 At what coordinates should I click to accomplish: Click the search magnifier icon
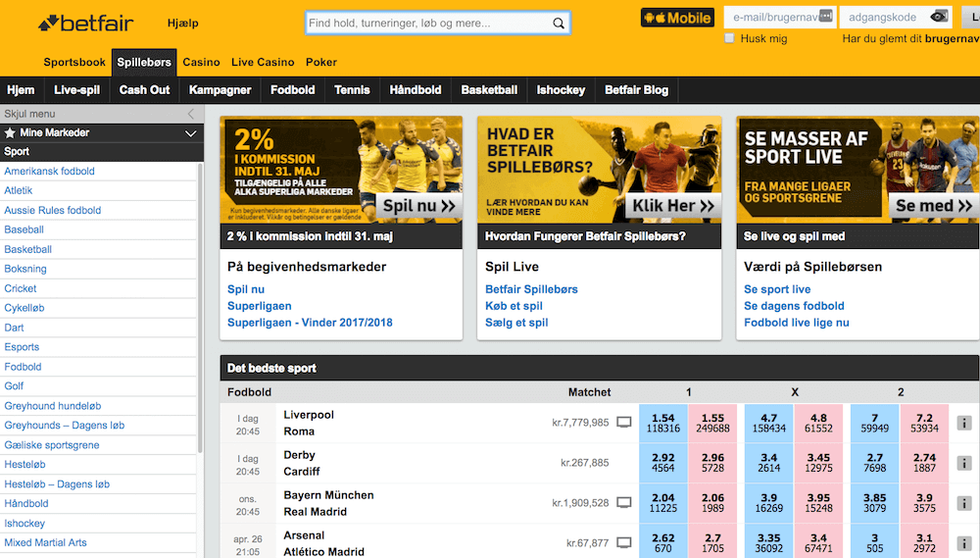point(559,24)
